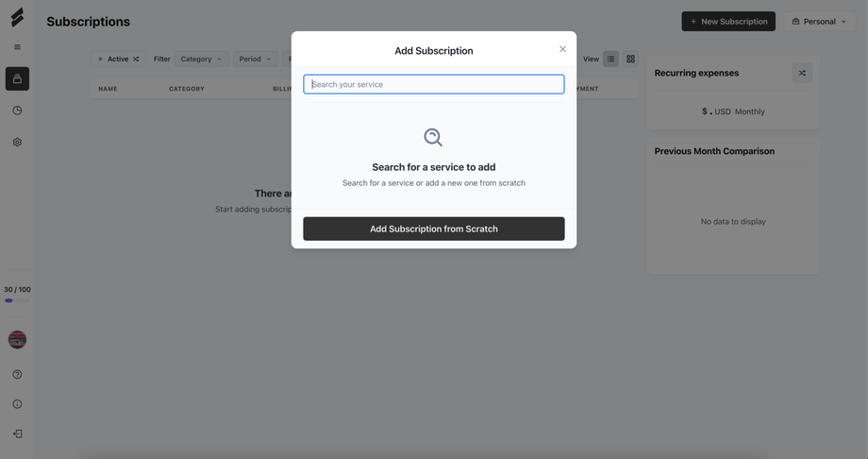This screenshot has width=868, height=459.
Task: Open the user avatar profile
Action: click(17, 339)
